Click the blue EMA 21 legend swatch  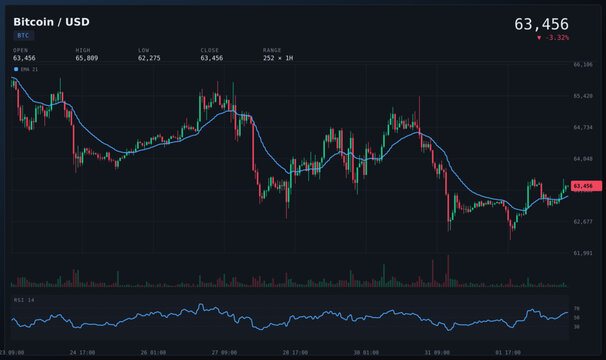point(16,69)
